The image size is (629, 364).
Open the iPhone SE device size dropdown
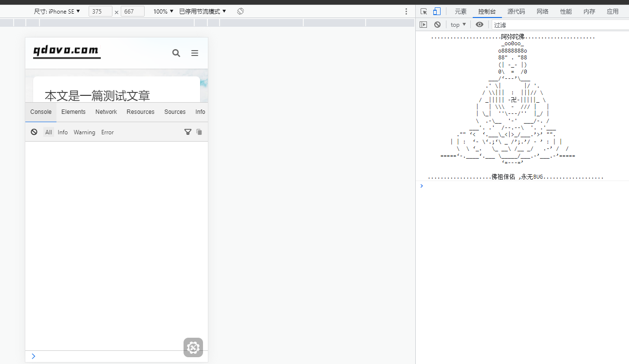pyautogui.click(x=57, y=11)
